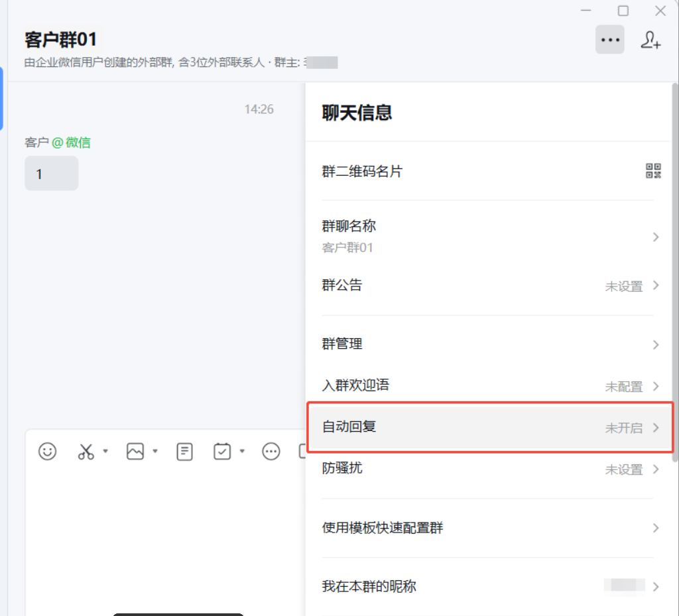Open 入群欢迎语 setting
This screenshot has height=616, width=679.
487,386
